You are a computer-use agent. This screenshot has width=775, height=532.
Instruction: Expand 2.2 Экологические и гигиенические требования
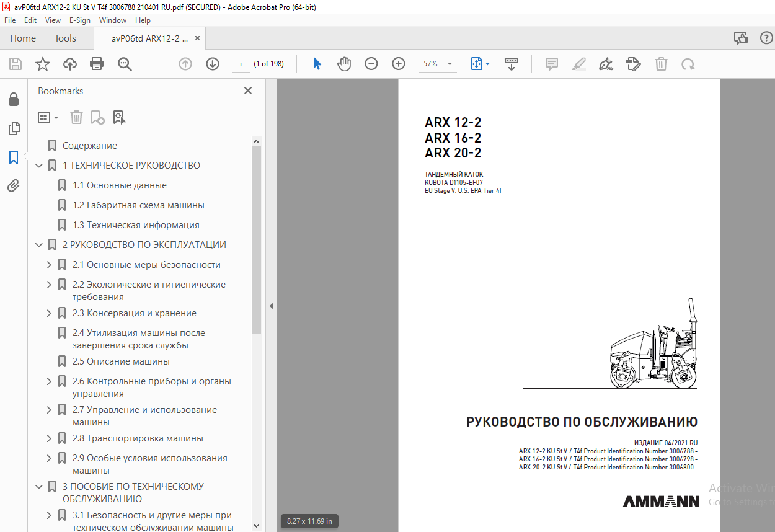point(49,285)
